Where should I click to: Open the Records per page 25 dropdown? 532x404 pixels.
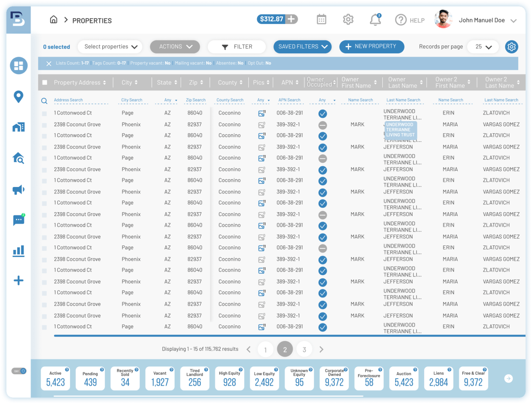(483, 46)
